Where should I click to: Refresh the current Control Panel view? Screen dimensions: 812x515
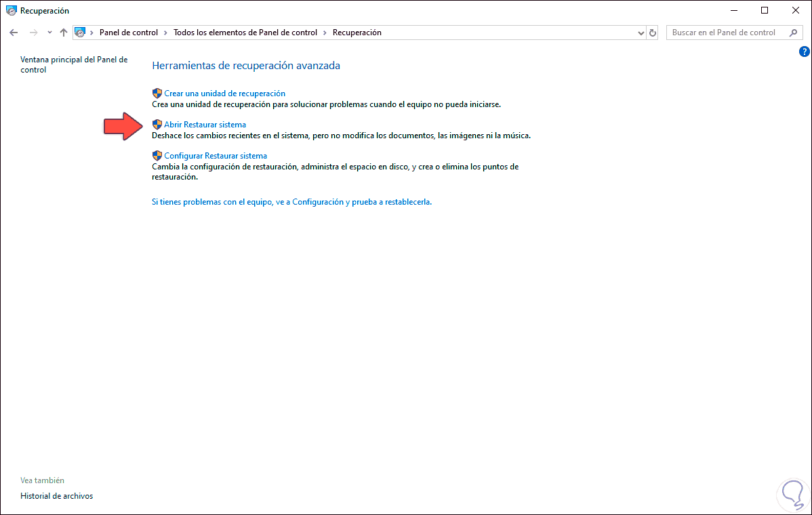(652, 32)
